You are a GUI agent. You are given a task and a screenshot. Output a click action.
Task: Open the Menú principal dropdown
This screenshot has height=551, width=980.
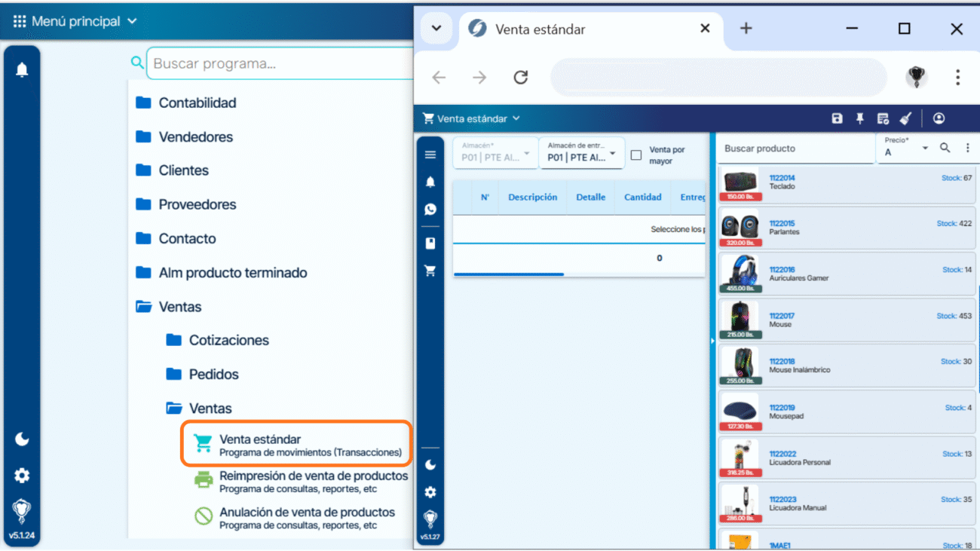pos(75,21)
